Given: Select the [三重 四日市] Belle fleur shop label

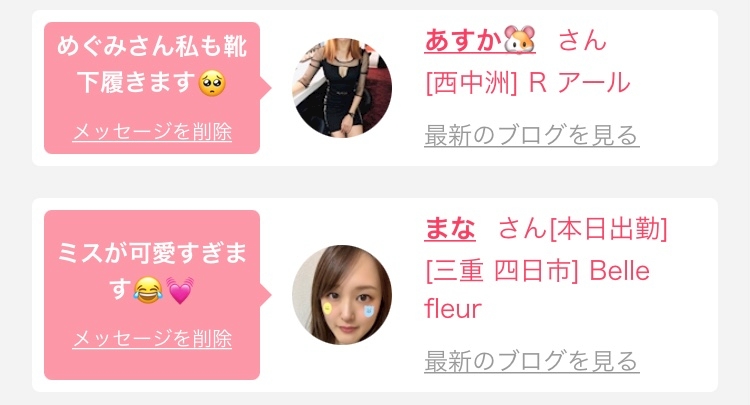Looking at the screenshot, I should point(537,290).
